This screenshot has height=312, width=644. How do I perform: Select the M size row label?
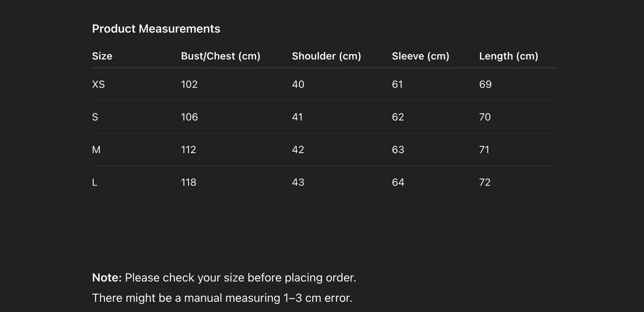click(96, 150)
